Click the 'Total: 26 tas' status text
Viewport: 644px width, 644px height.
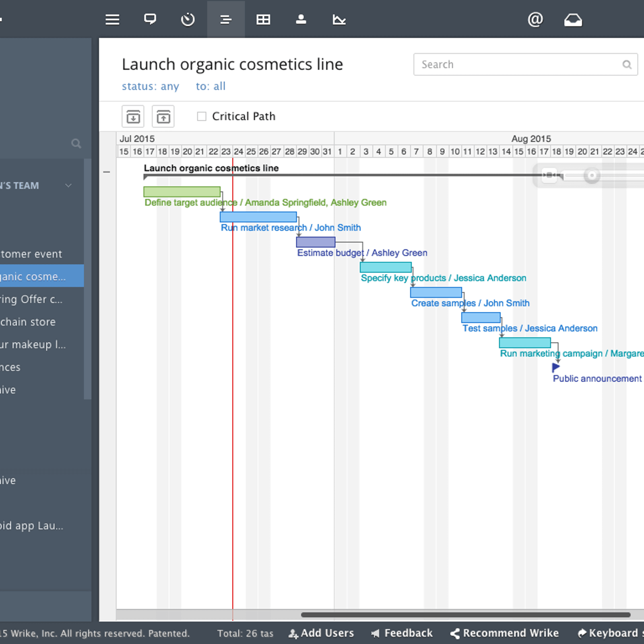coord(245,633)
